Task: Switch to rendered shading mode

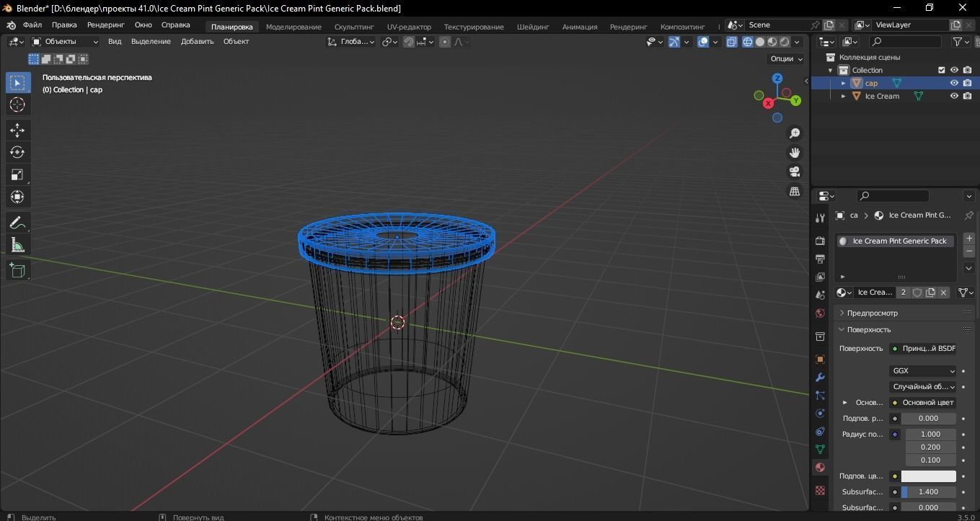Action: tap(785, 42)
